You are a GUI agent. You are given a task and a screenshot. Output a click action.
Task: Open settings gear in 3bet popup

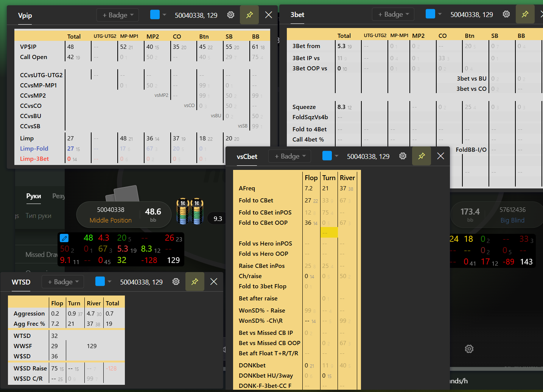coord(506,14)
